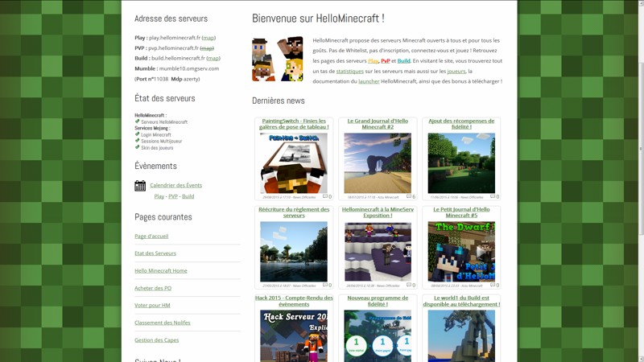
Task: Click the Build link under Évènements
Action: click(188, 196)
